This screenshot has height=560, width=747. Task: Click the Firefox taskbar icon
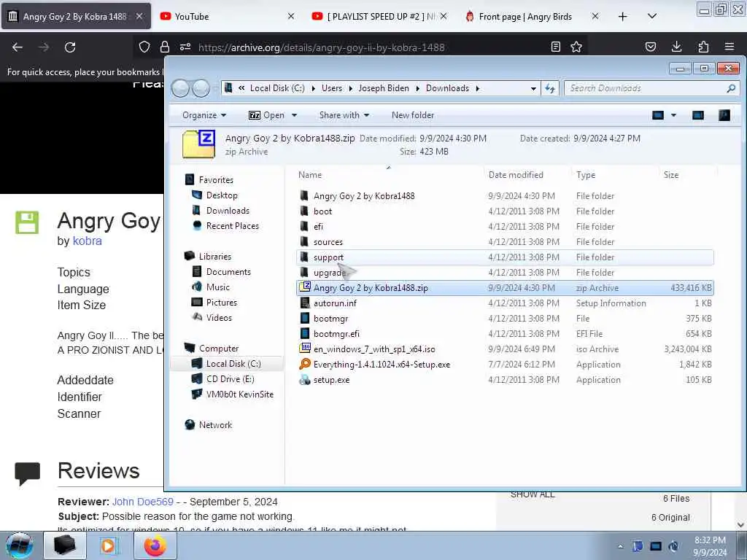(155, 545)
